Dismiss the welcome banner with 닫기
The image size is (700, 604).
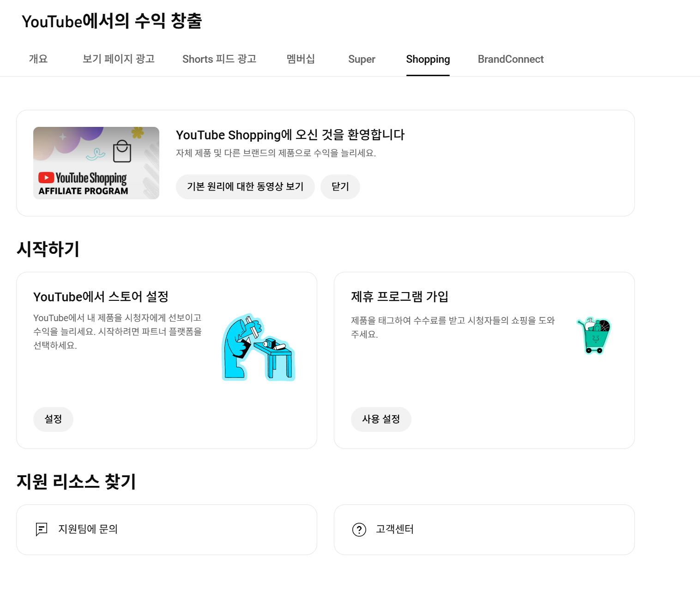pos(340,187)
